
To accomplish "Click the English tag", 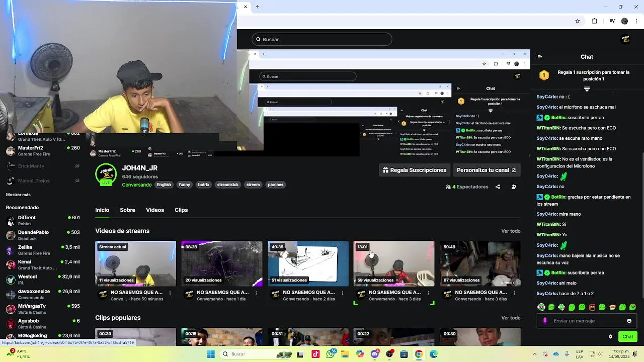I will tap(164, 185).
